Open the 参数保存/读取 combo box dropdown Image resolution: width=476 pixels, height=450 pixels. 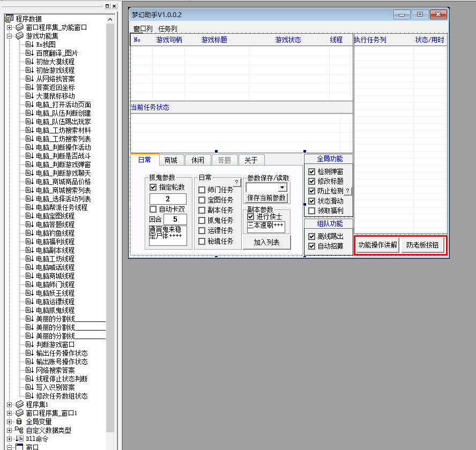(x=282, y=187)
